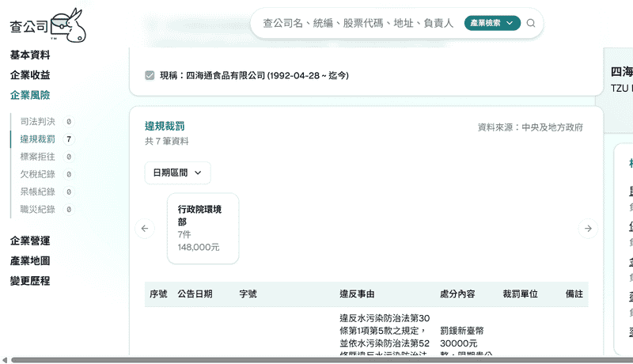Expand the 日期區間 filter dropdown

click(x=177, y=172)
